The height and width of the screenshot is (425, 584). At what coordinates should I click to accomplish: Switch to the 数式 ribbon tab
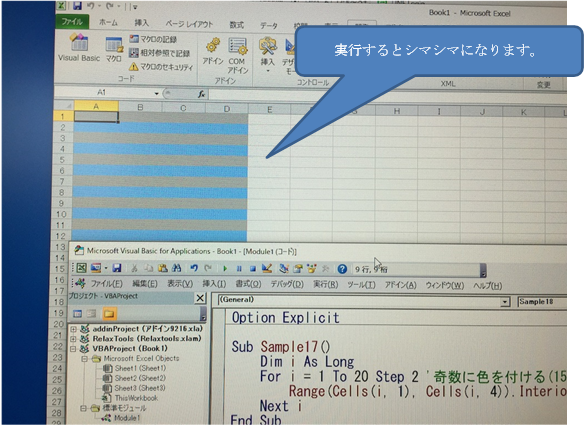[237, 25]
